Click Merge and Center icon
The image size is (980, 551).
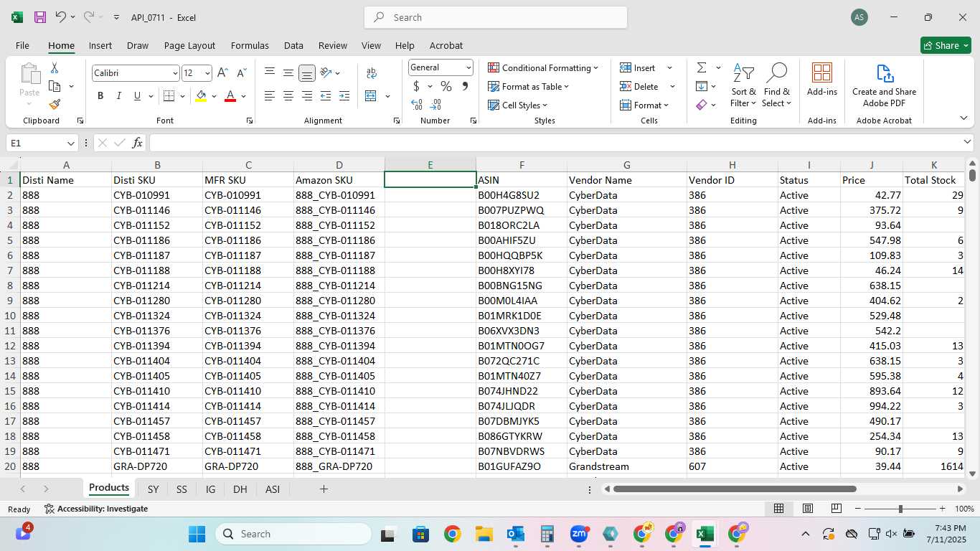[371, 95]
